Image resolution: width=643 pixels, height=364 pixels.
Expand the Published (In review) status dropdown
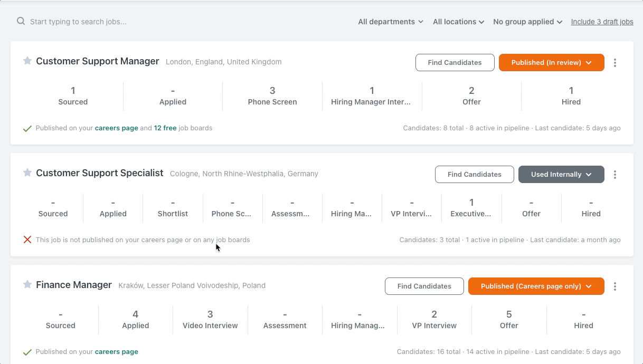[552, 62]
